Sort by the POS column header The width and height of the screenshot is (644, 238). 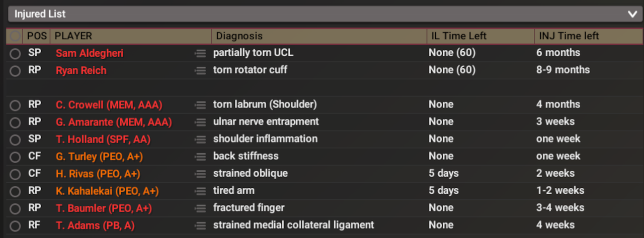coord(36,36)
